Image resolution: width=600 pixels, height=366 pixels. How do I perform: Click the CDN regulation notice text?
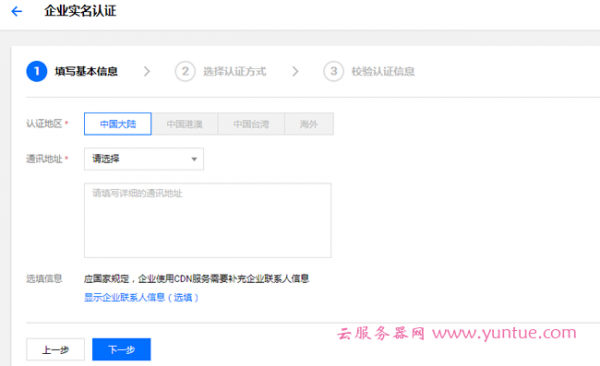click(196, 279)
